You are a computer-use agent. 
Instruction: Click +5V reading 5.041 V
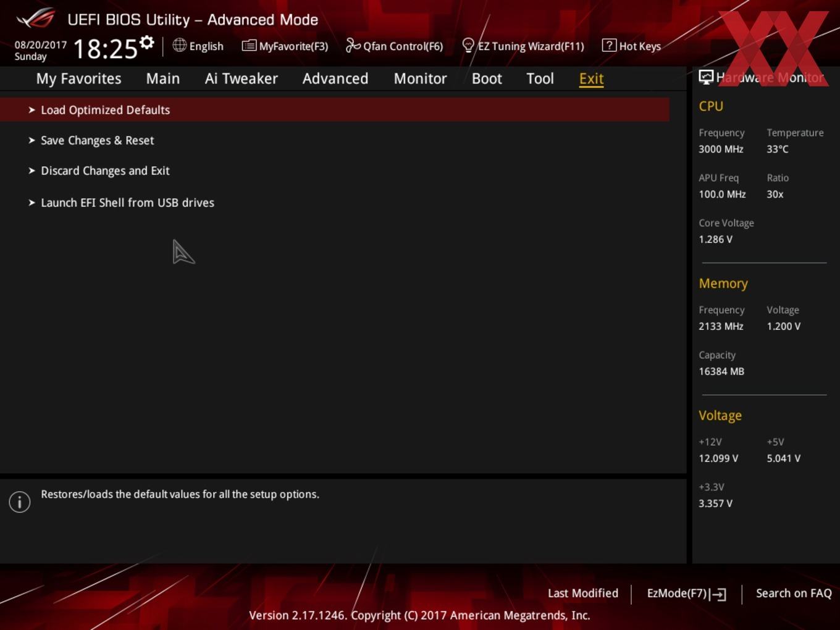tap(783, 458)
